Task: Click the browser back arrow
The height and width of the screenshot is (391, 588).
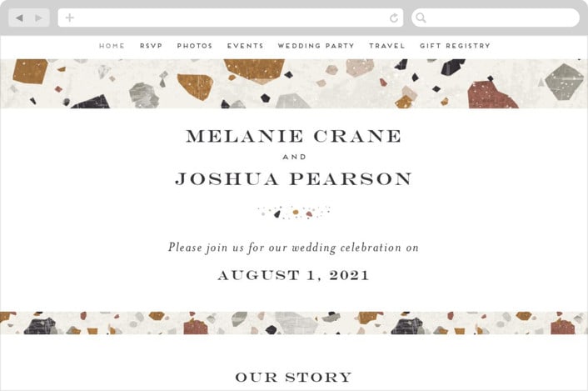Action: [20, 18]
